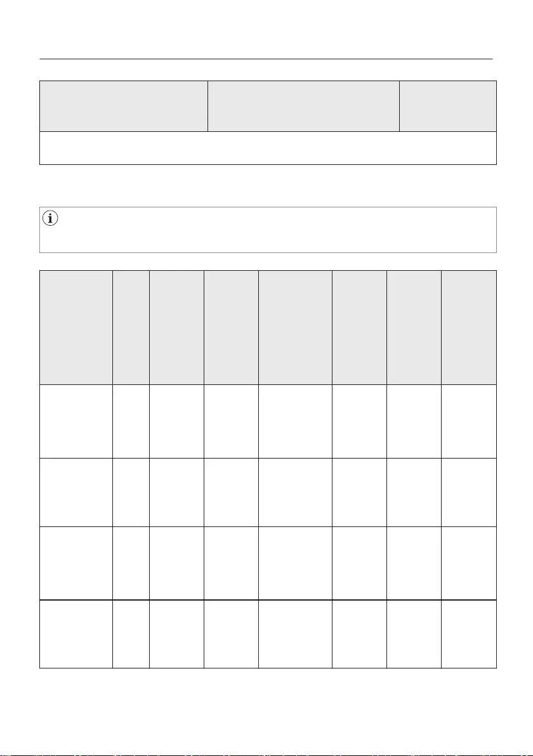Click second white row's third cell in large table

tap(176, 492)
